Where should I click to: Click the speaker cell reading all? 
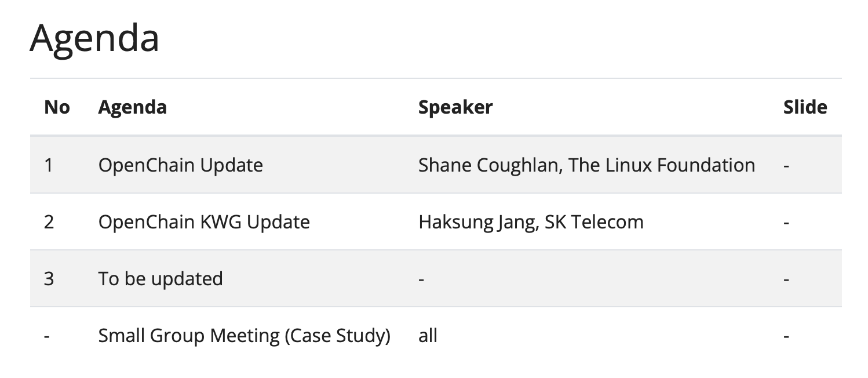pyautogui.click(x=428, y=336)
